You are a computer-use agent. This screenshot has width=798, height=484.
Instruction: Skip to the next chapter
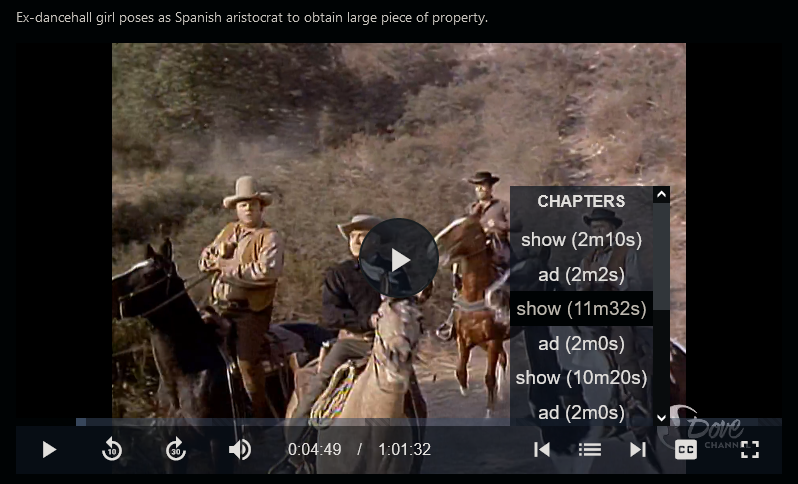point(638,449)
